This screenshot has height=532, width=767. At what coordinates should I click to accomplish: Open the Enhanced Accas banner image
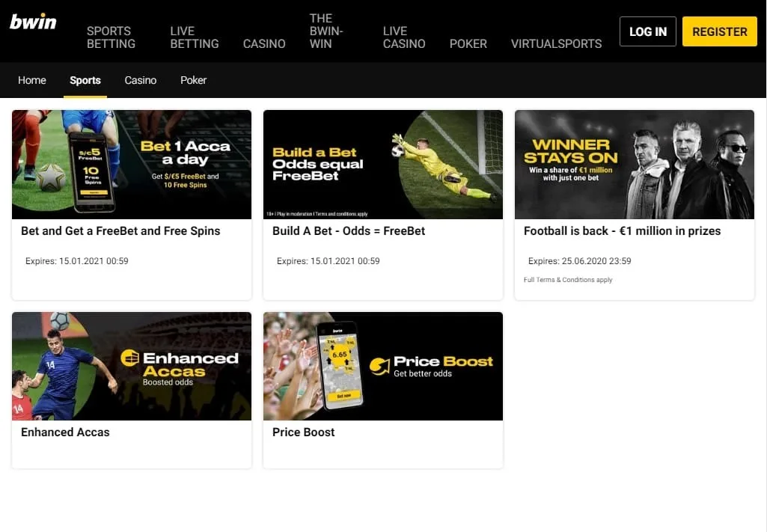tap(132, 366)
